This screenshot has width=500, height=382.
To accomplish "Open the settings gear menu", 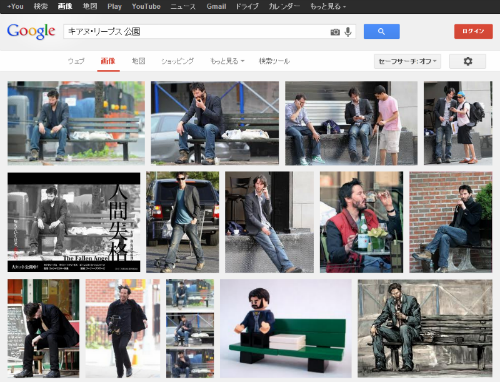I will pos(468,61).
